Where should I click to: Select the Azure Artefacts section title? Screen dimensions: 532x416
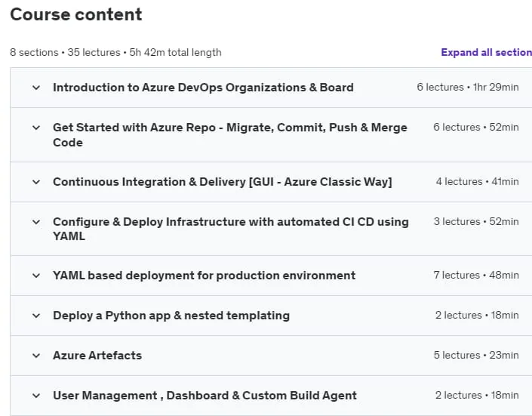(x=97, y=355)
